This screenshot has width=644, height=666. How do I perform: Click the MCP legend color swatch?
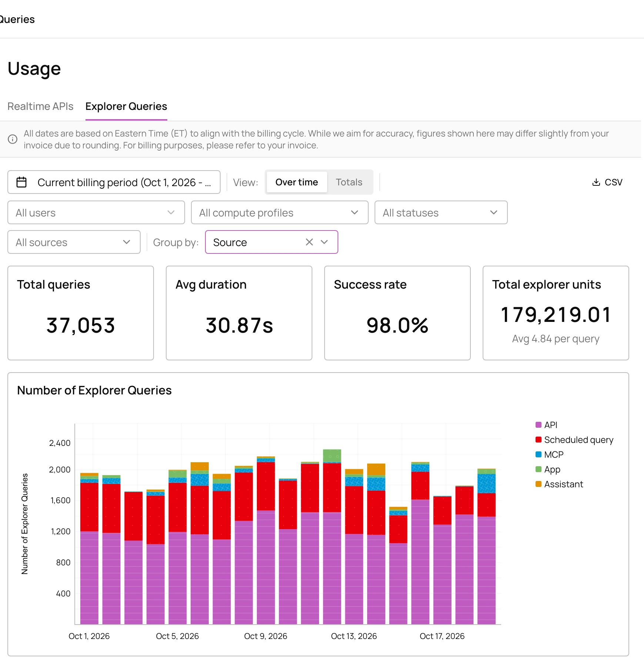(x=539, y=454)
